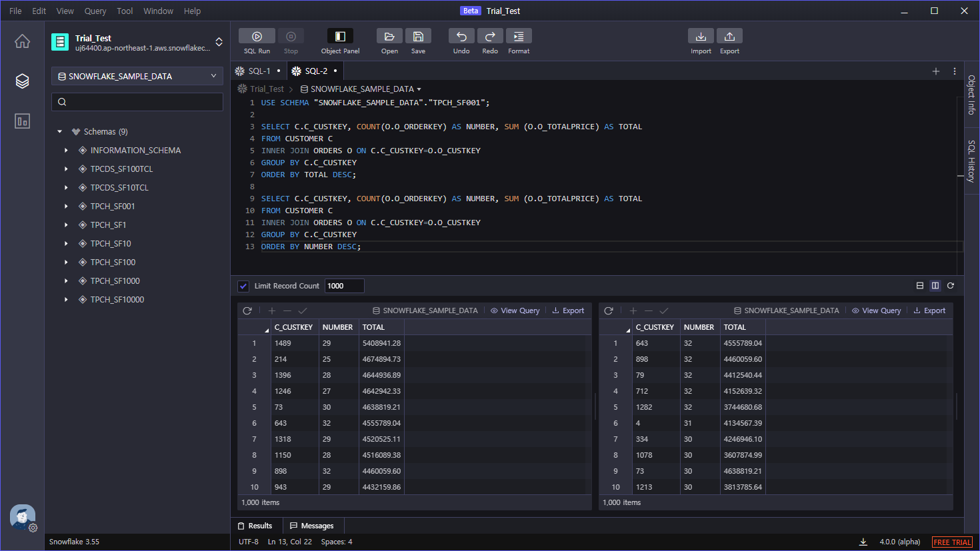Screen dimensions: 980x551
Task: Collapse the Schemas (9) tree node
Action: point(59,131)
